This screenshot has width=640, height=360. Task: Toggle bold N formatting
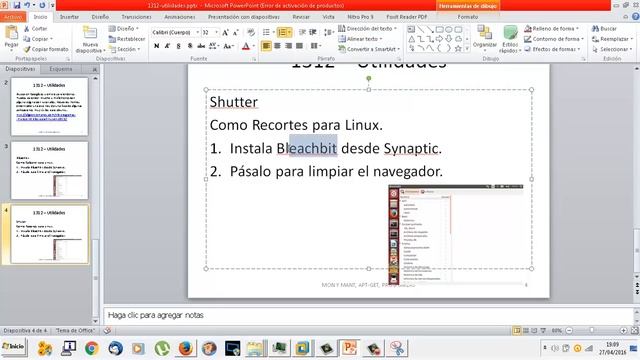156,46
